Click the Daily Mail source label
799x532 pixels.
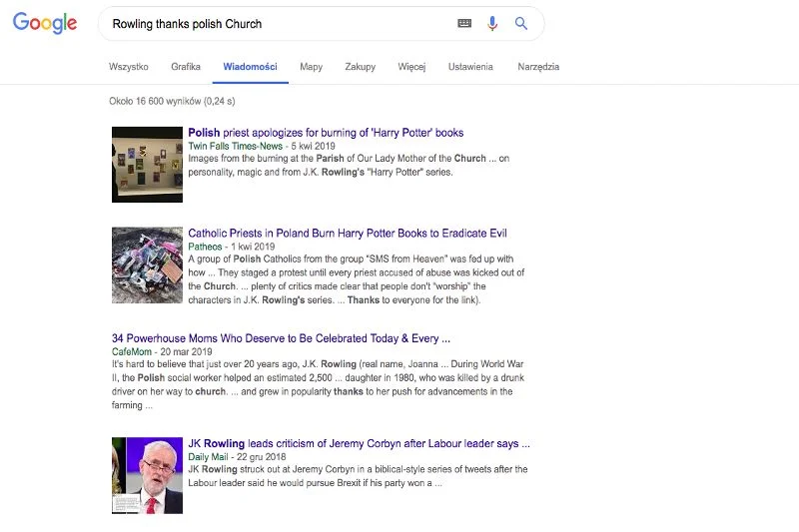(208, 457)
